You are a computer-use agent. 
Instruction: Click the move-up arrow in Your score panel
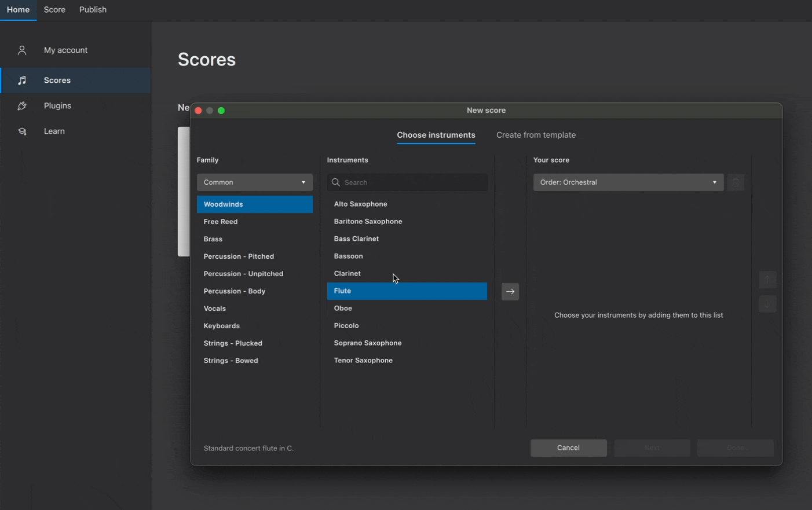click(x=767, y=280)
